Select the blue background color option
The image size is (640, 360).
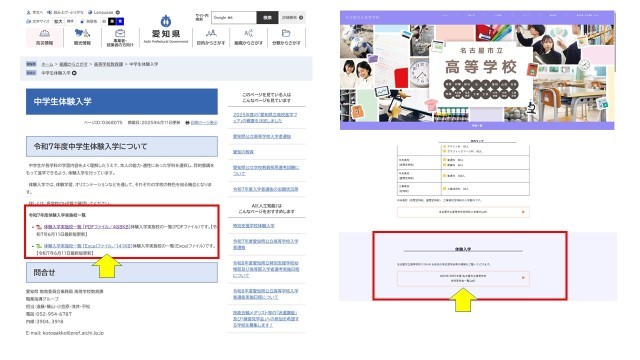[x=120, y=21]
